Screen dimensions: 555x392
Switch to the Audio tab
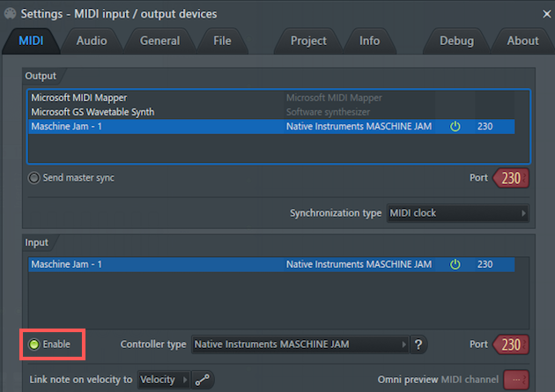point(92,41)
